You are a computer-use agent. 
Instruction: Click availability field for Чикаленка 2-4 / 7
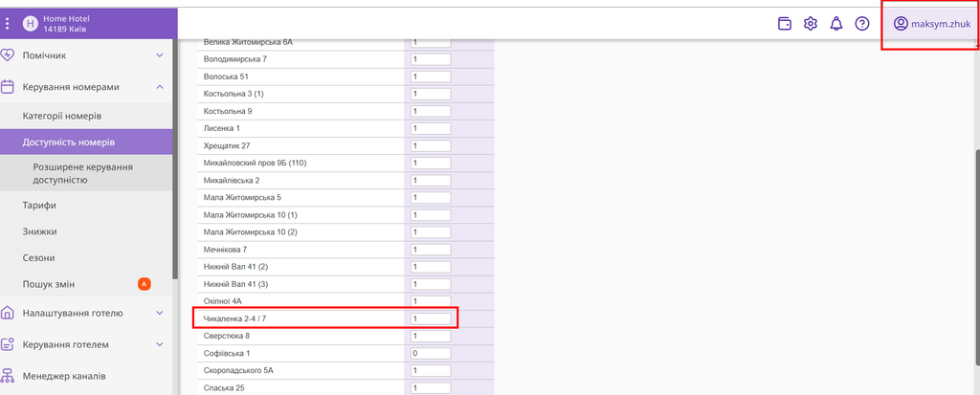tap(431, 318)
